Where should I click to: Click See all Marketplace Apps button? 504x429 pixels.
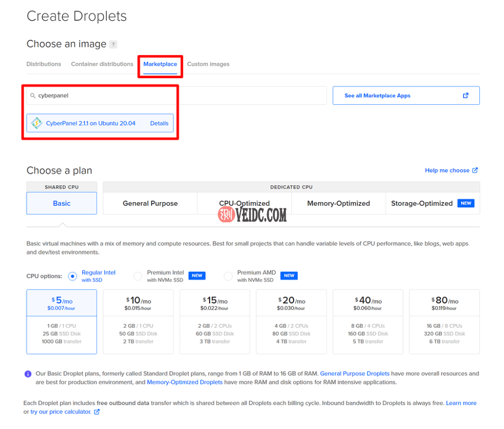pos(406,95)
